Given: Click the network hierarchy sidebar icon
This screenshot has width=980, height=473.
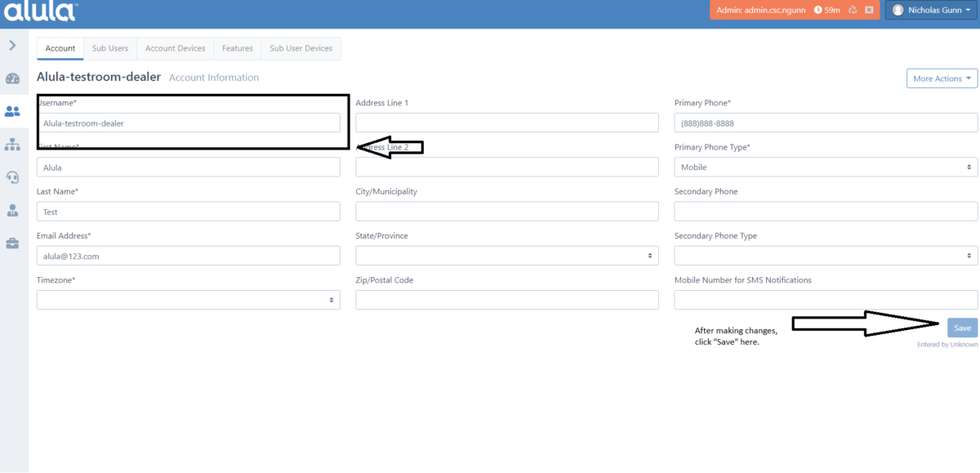Looking at the screenshot, I should [13, 144].
